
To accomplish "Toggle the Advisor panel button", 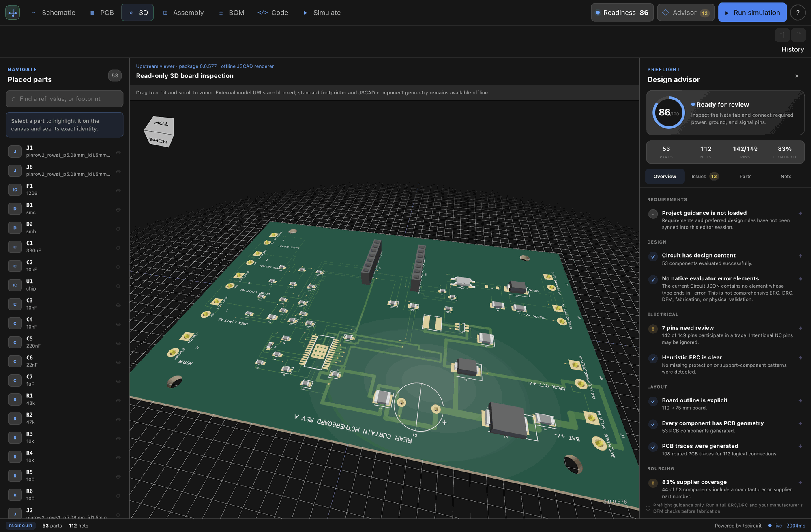I will (686, 13).
